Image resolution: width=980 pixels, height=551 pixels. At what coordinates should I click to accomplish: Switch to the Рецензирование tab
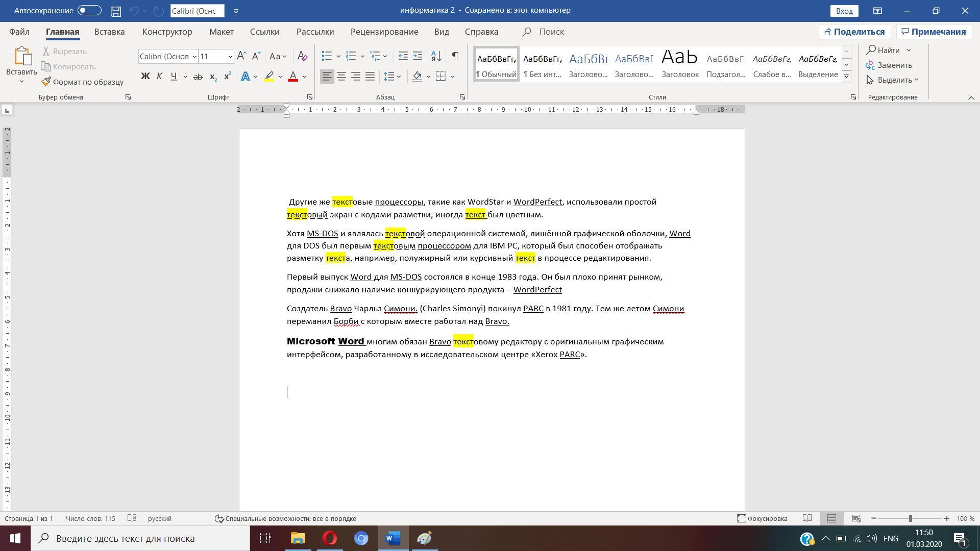384,32
